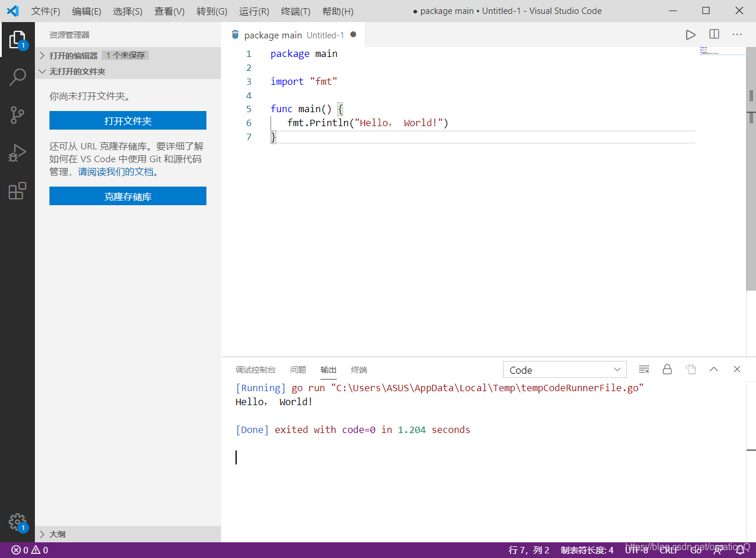Click the editor minimap preview

click(721, 51)
